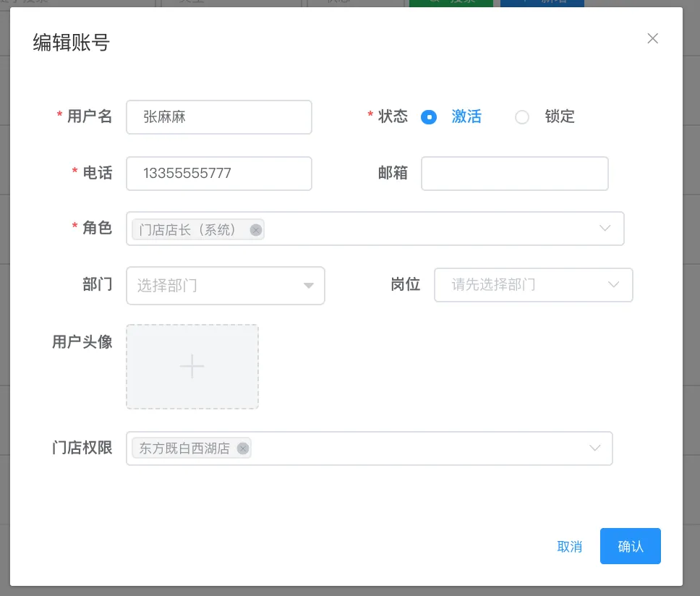Image resolution: width=700 pixels, height=596 pixels.
Task: Expand the 门店权限 dropdown chevron
Action: [x=595, y=448]
